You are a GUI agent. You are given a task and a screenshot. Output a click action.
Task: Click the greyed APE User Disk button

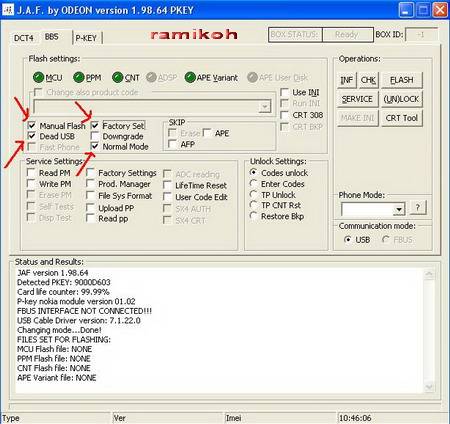(x=252, y=78)
